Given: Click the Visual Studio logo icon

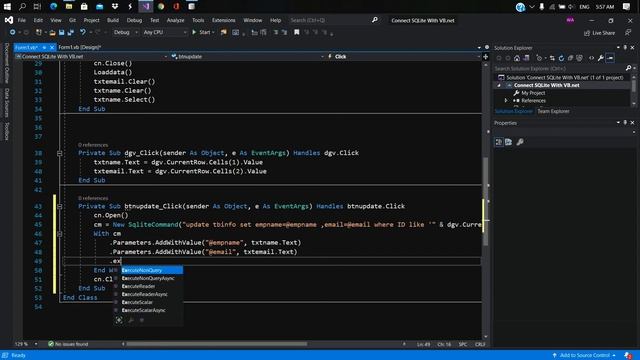Looking at the screenshot, I should click(x=9, y=20).
